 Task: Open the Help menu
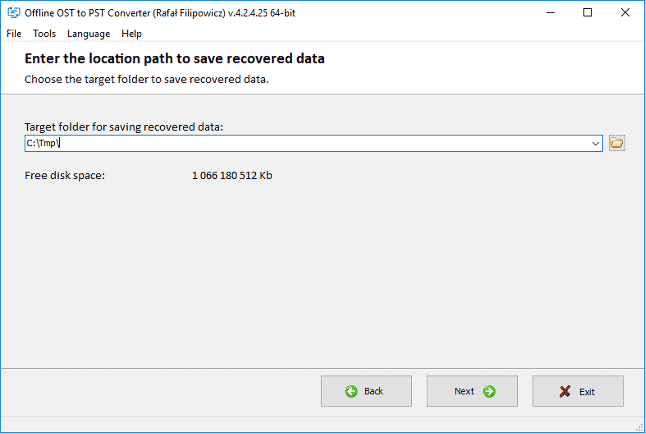[x=131, y=33]
